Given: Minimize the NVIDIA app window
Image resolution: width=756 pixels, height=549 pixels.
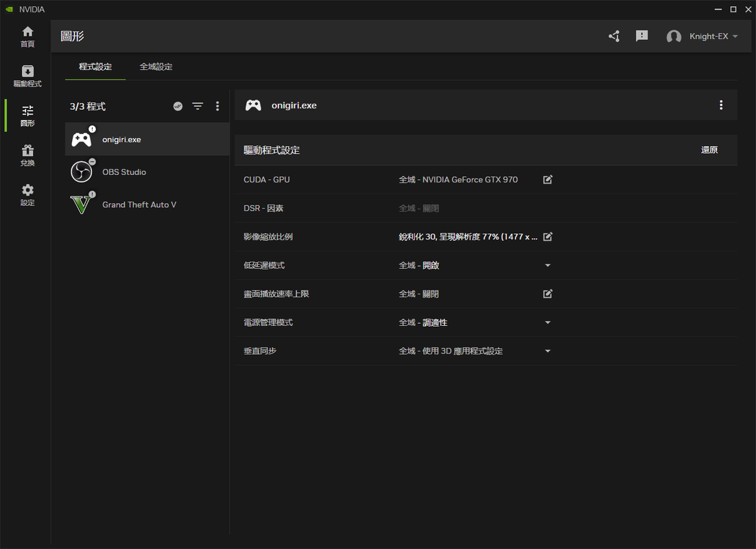Looking at the screenshot, I should (x=718, y=9).
